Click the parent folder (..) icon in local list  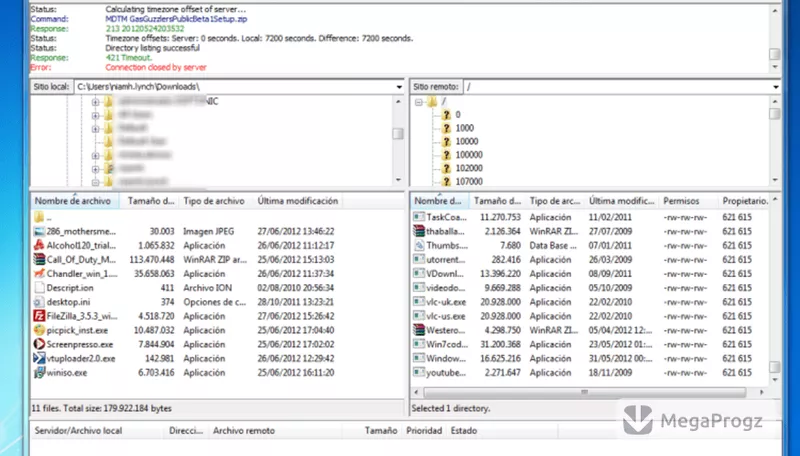pos(39,217)
